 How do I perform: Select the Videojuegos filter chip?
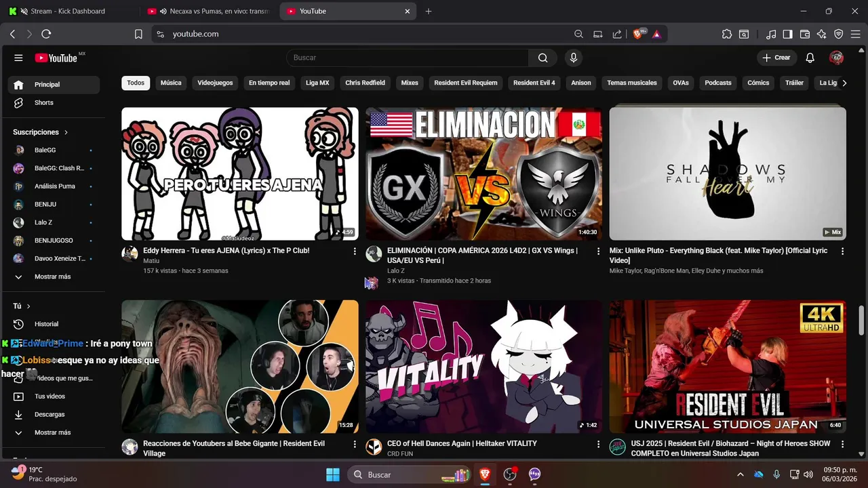tap(215, 83)
